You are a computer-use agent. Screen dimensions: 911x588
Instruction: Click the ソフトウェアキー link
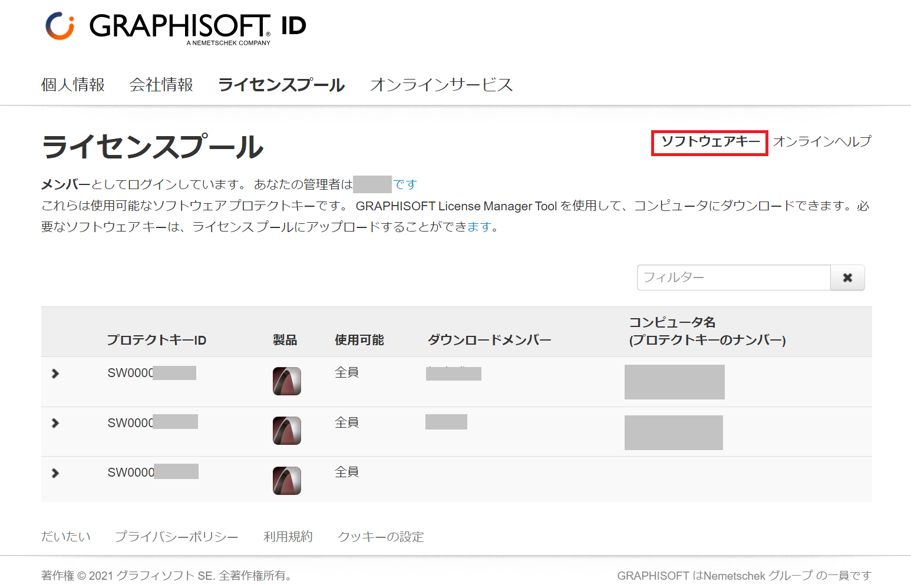(x=710, y=141)
